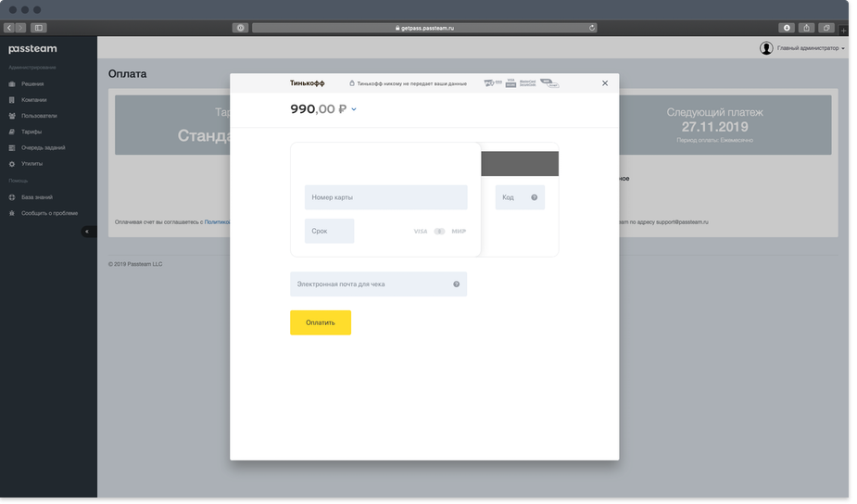Focus the Код CVC field
857x504 pixels.
(520, 197)
